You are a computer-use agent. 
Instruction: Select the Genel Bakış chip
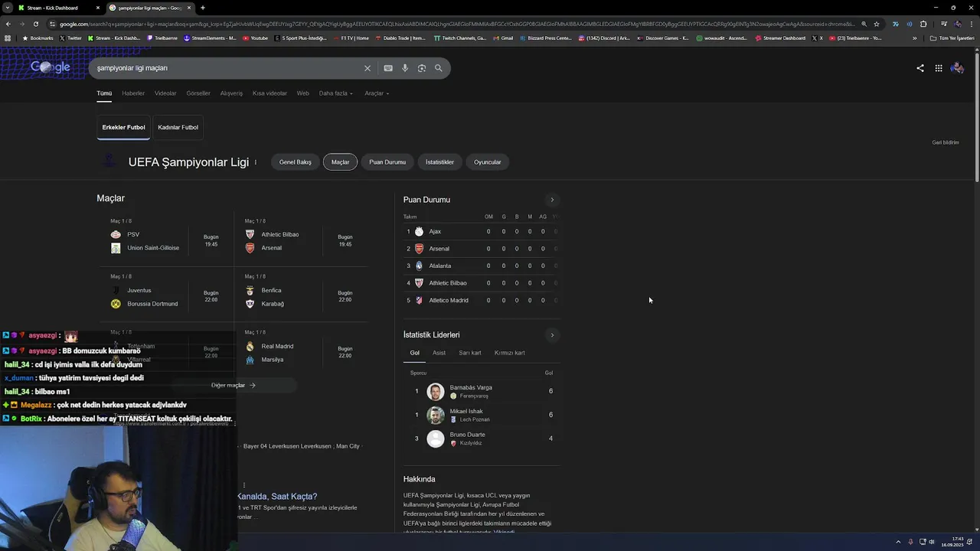pos(296,162)
